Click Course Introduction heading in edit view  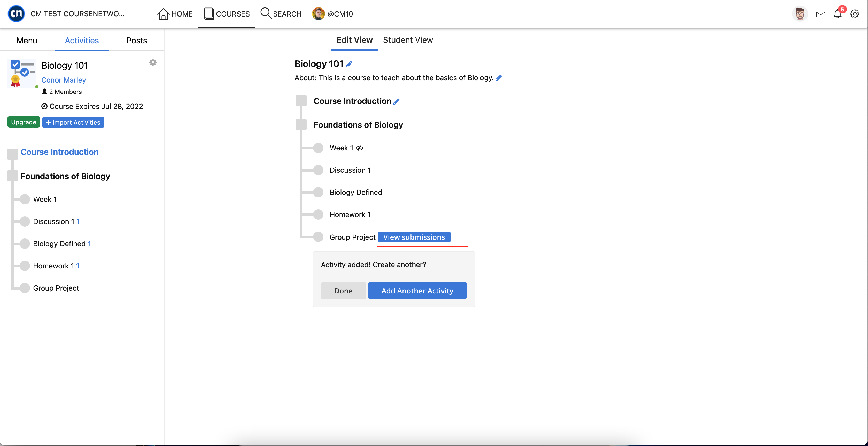pyautogui.click(x=352, y=101)
